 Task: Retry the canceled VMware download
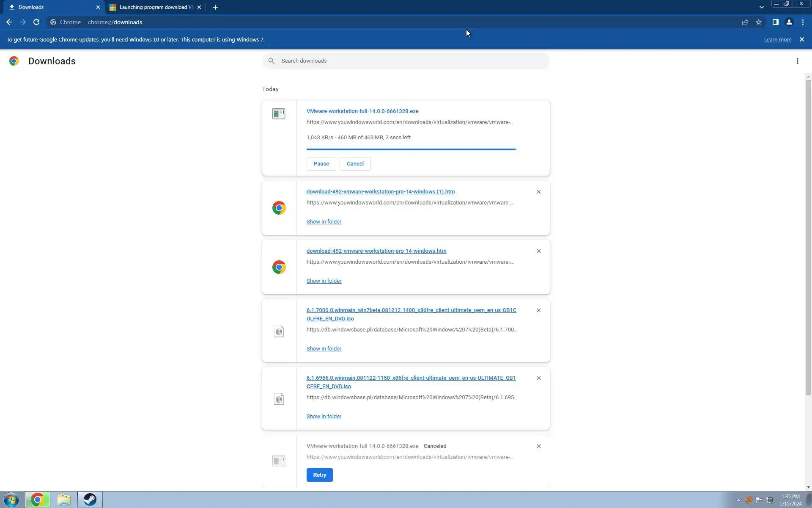(319, 475)
